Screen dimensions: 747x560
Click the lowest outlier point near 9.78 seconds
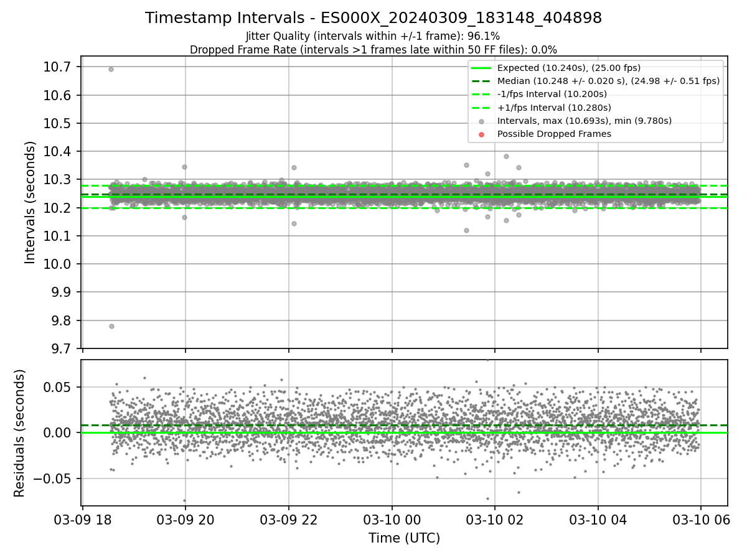[111, 326]
